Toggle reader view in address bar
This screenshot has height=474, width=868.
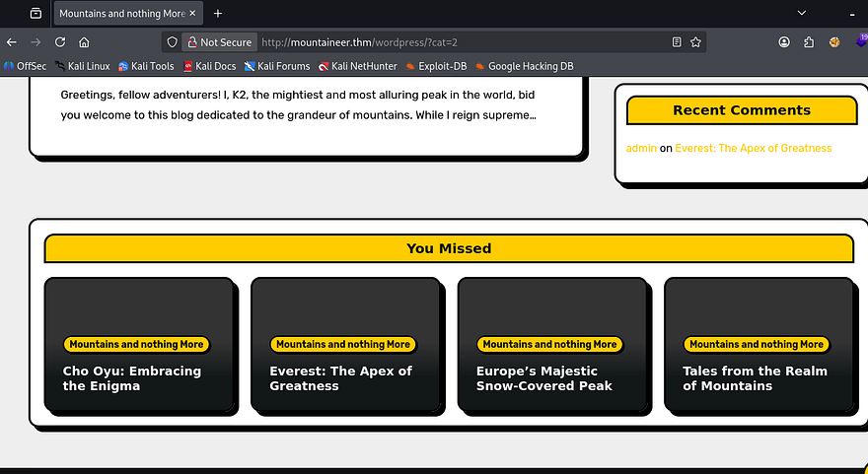tap(676, 42)
